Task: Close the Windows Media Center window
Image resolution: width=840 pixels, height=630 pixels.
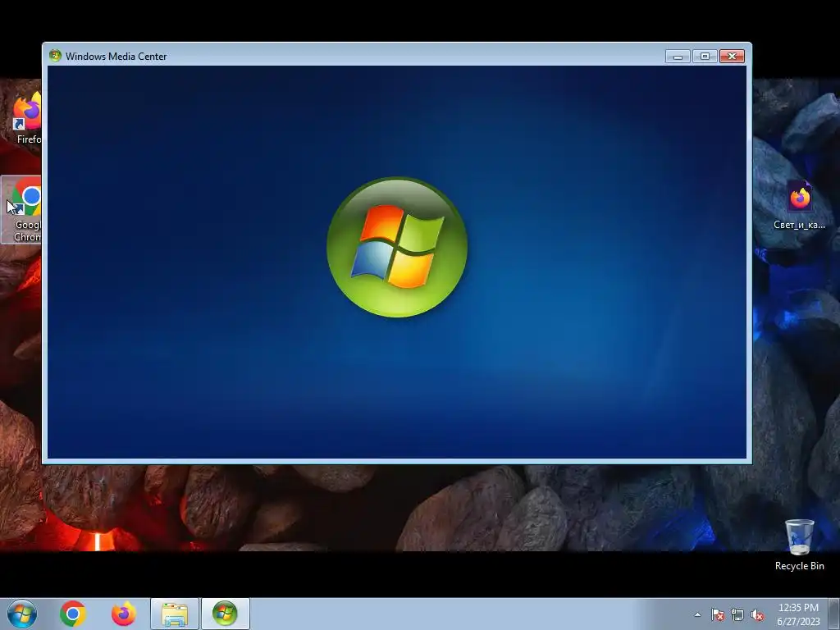Action: (733, 57)
